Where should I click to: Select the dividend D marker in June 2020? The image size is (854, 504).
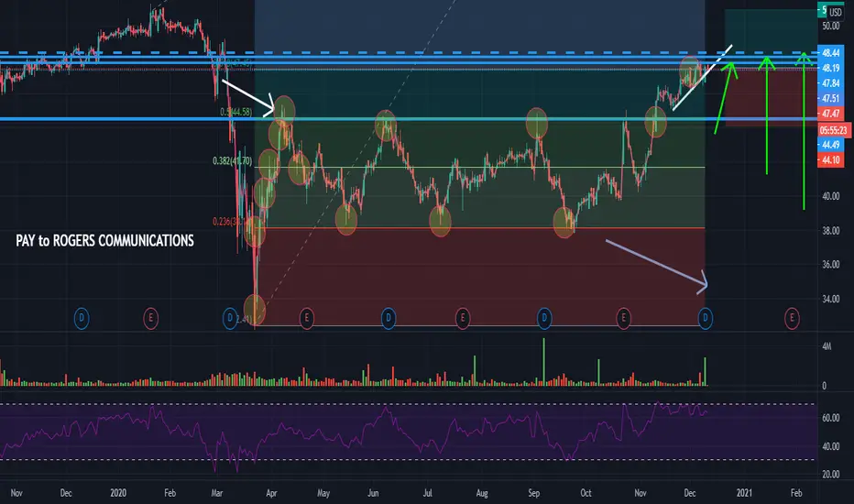389,318
